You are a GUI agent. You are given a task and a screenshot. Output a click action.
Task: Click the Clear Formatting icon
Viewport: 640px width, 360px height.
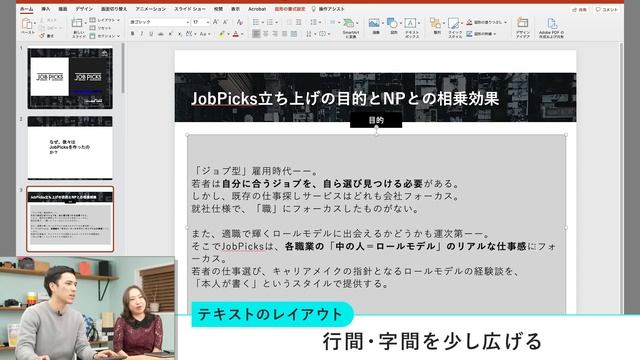tap(240, 22)
